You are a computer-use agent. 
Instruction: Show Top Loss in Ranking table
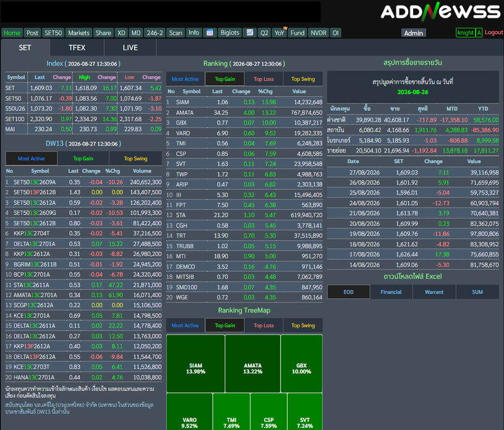(x=264, y=79)
